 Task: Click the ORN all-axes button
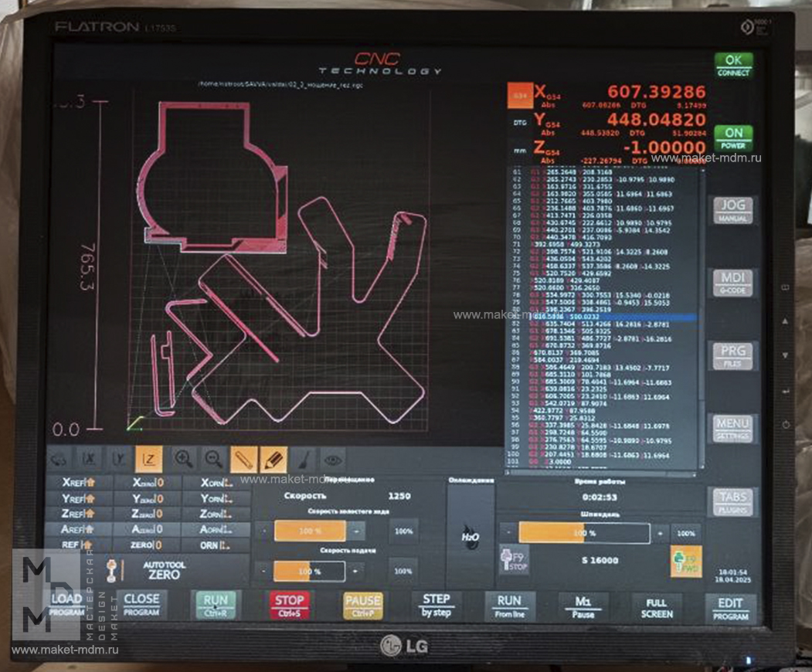tap(216, 545)
